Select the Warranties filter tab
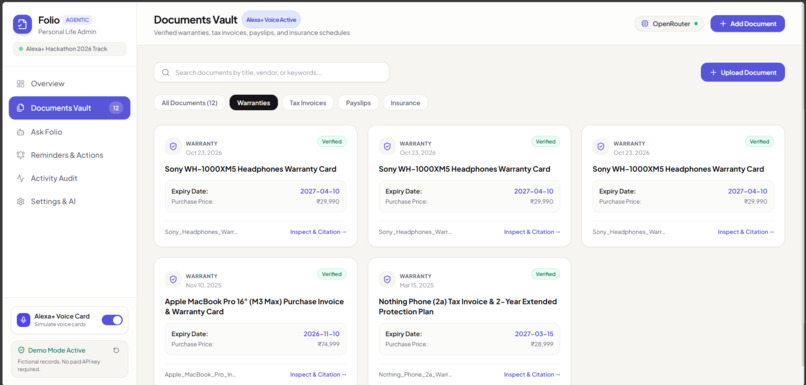This screenshot has width=806, height=385. (253, 103)
